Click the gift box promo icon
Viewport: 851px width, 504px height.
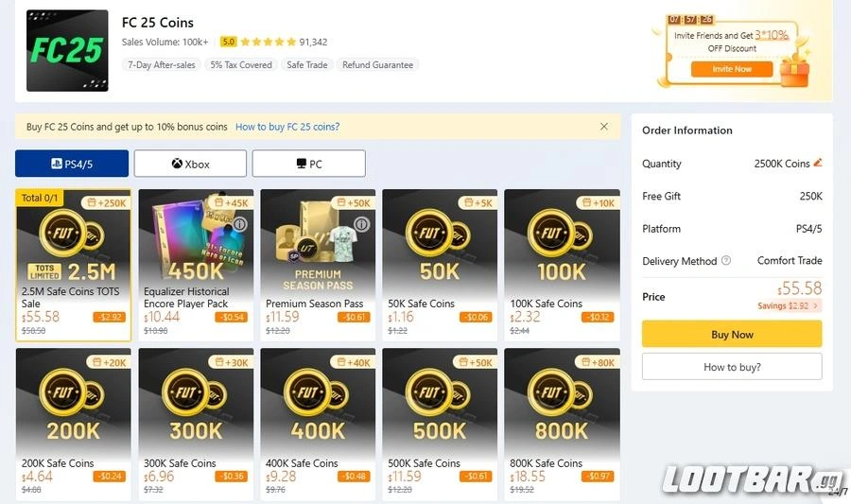click(x=794, y=69)
